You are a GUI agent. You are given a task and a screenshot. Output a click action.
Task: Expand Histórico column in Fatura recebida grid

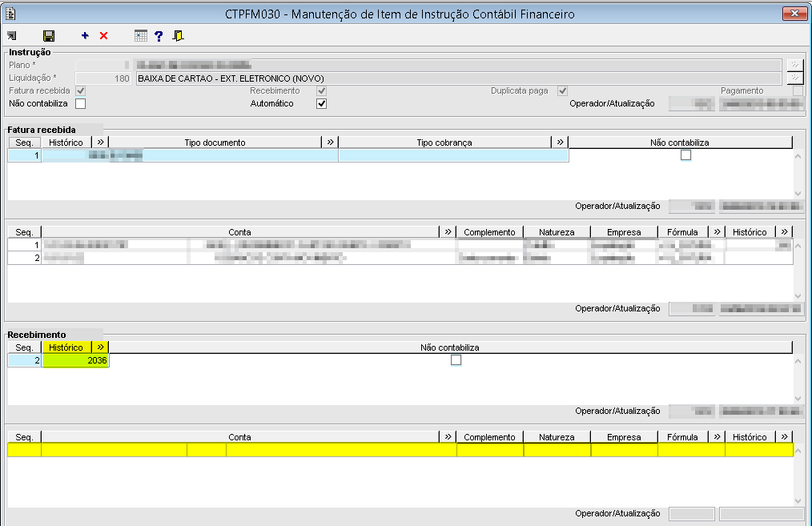click(x=100, y=142)
